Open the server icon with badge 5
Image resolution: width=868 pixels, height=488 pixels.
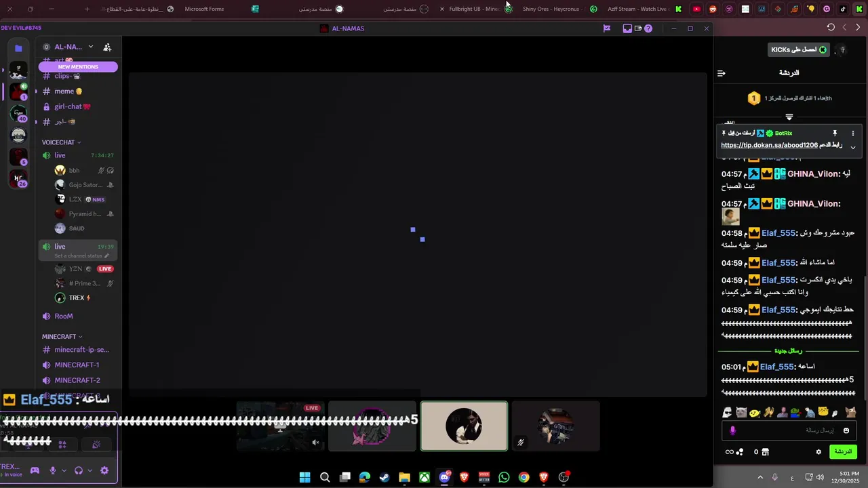18,157
